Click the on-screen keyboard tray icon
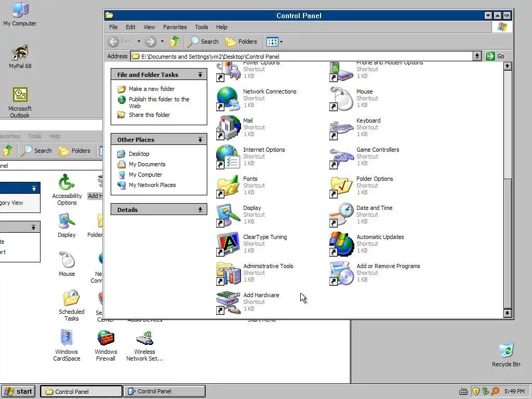The width and height of the screenshot is (532, 399). click(x=463, y=392)
